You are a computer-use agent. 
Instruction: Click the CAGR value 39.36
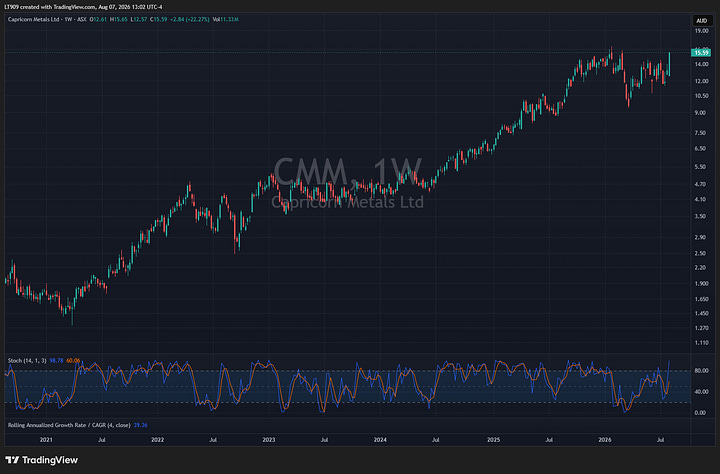141,425
